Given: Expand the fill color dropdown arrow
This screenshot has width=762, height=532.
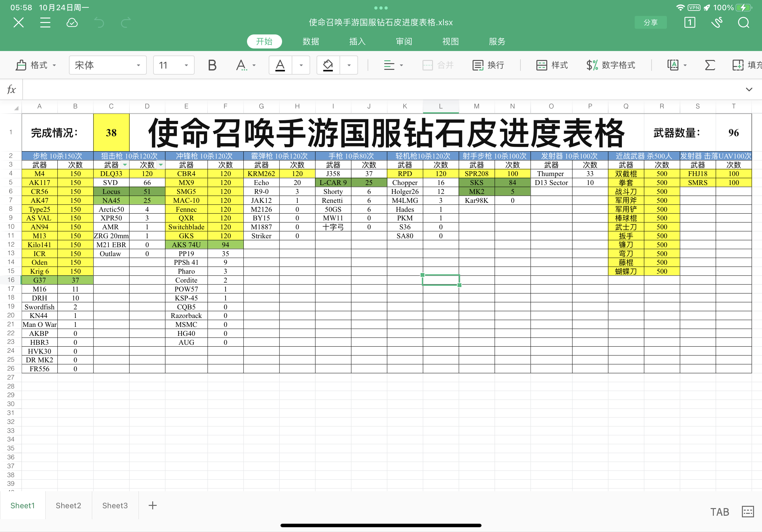Looking at the screenshot, I should pos(348,65).
